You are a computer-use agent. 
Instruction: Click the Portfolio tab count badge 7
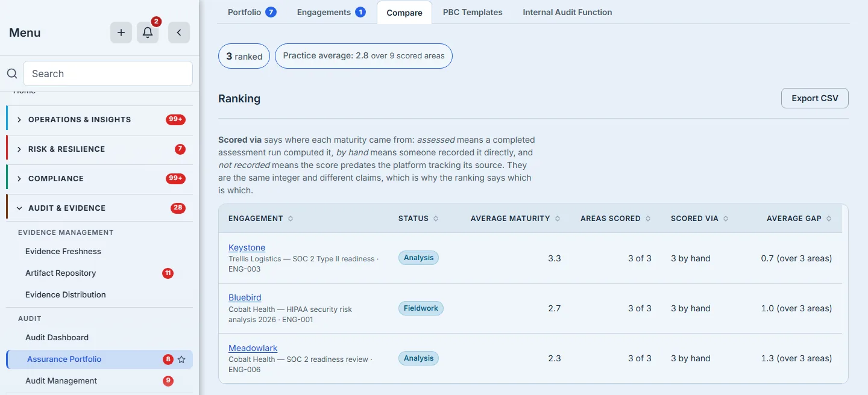[271, 12]
